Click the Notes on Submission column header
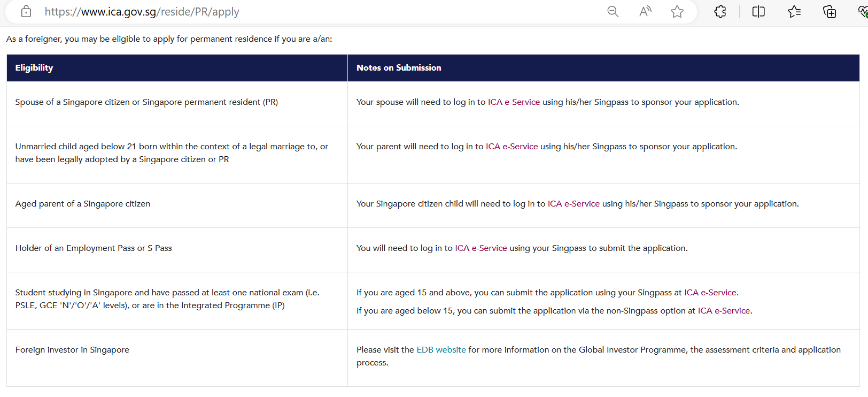868x397 pixels. [x=399, y=68]
